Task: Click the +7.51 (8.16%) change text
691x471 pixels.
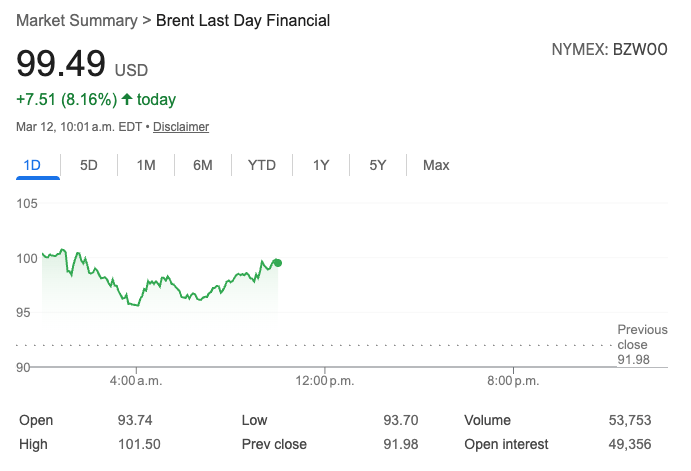Action: tap(65, 99)
